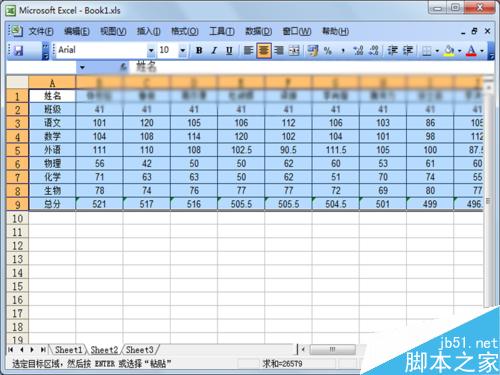This screenshot has width=500, height=375.
Task: Switch to Sheet2 tab
Action: 104,350
